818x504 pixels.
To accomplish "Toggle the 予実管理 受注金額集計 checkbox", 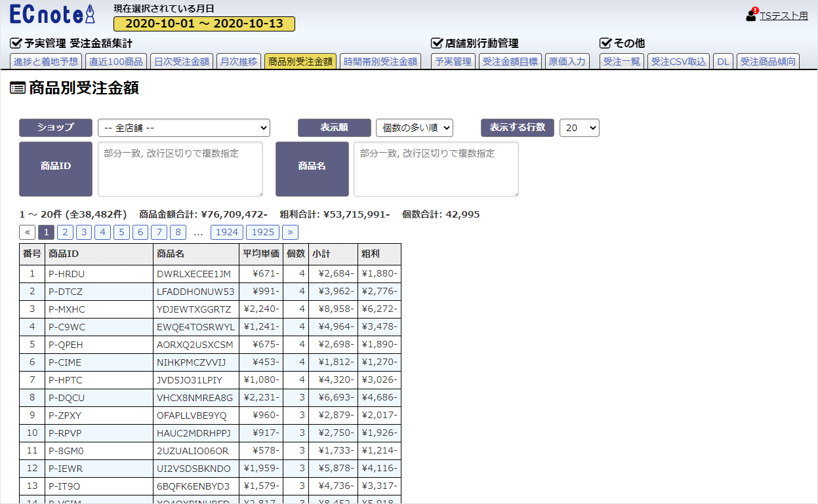I will coord(16,43).
